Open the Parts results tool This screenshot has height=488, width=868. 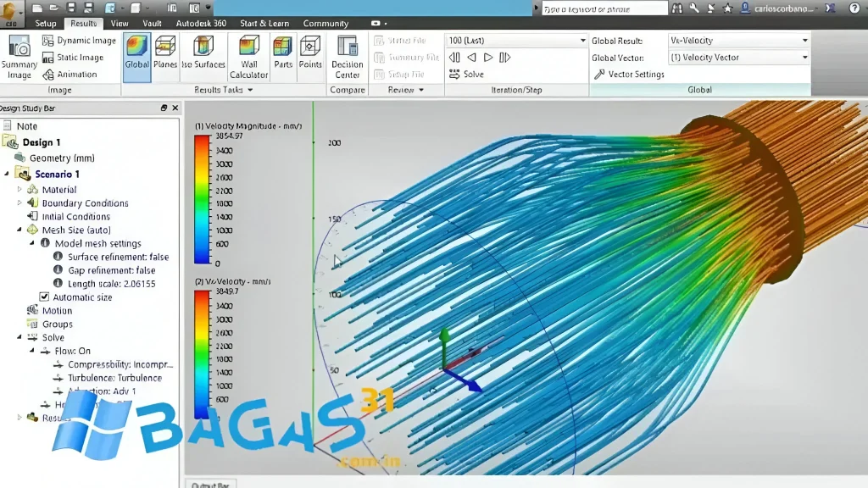coord(283,53)
